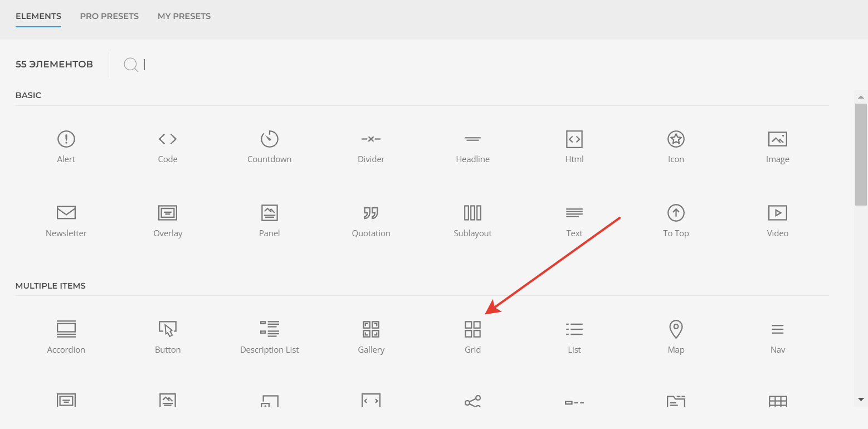
Task: Switch to the Pro Presets tab
Action: 109,16
